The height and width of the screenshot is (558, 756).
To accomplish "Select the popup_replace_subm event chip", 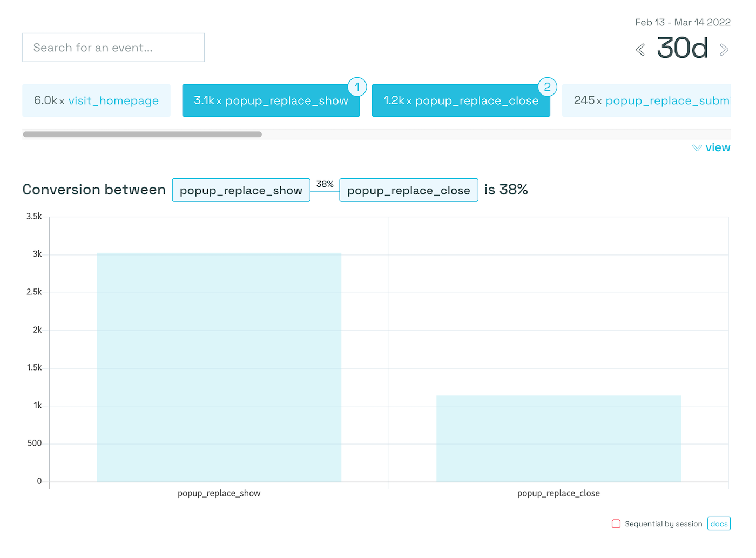I will [x=646, y=100].
